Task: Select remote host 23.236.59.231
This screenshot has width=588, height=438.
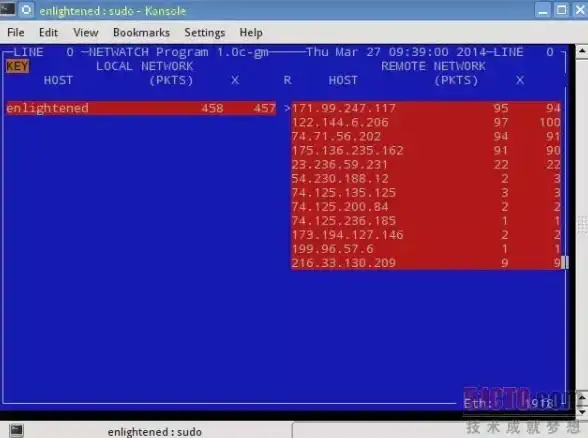Action: [426, 165]
